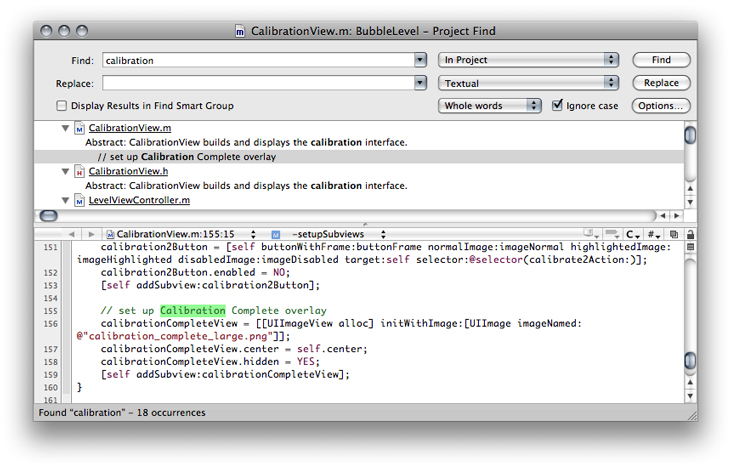Open the Textual search type dropdown
This screenshot has height=468, width=731.
[x=529, y=83]
